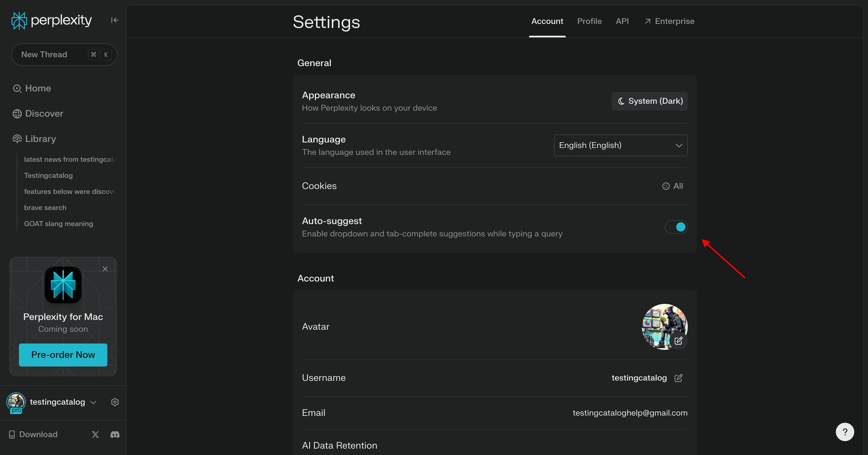The image size is (868, 455).
Task: Expand the testingcatalog account menu chevron
Action: (x=93, y=402)
